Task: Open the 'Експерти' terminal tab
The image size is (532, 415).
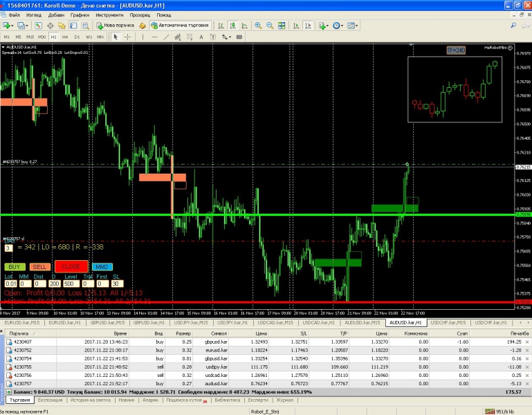Action: click(258, 400)
